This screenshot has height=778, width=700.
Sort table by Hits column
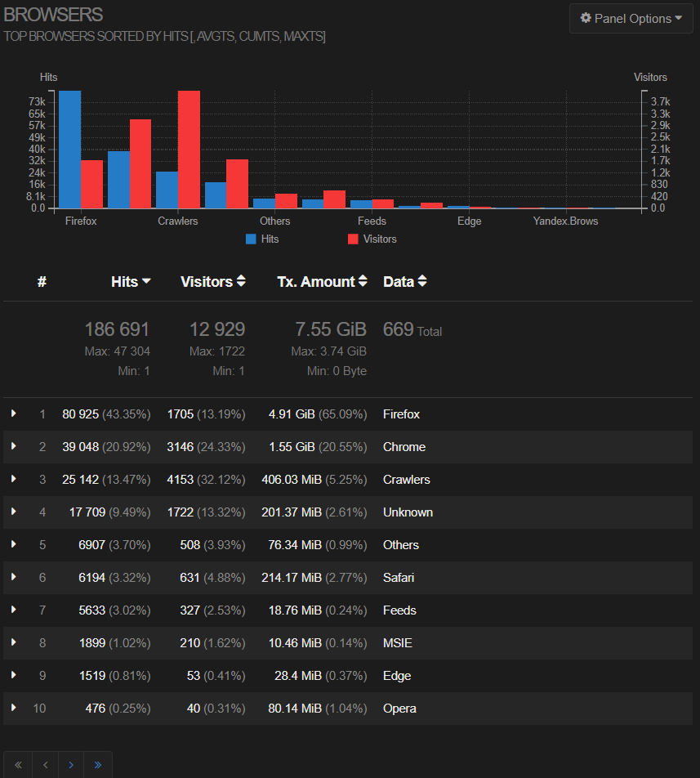pos(131,281)
